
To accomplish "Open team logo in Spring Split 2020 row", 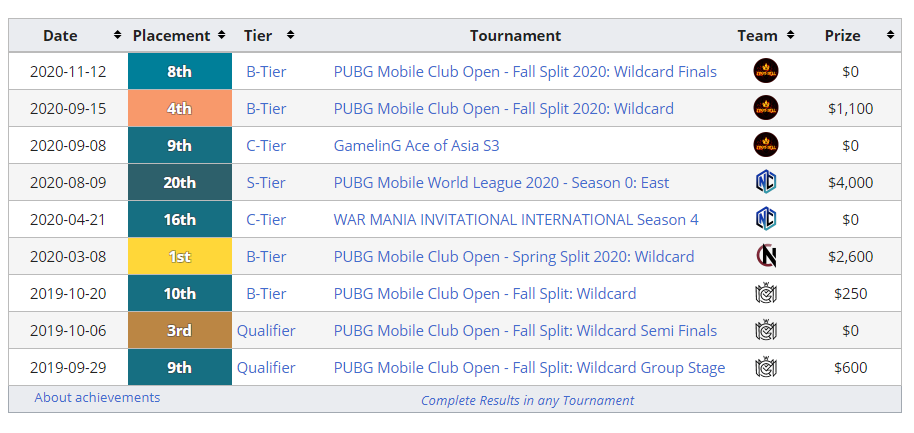I will 765,256.
